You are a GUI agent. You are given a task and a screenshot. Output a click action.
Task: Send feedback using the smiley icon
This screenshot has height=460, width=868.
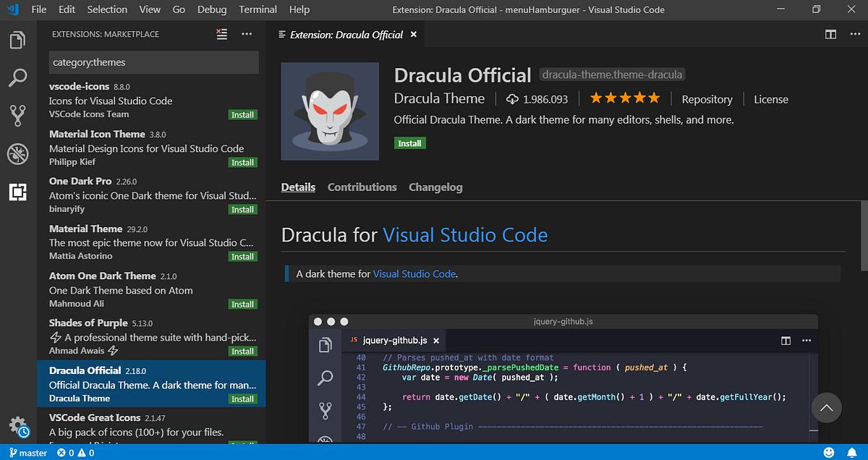[x=828, y=453]
